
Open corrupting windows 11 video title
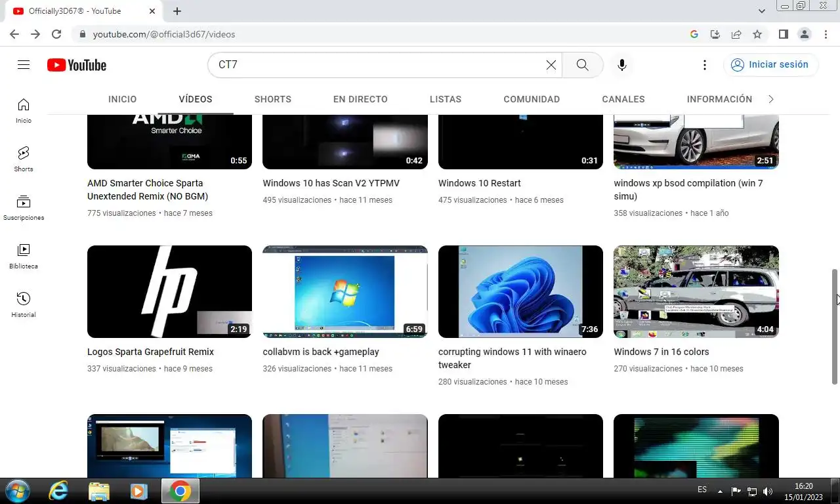pos(513,358)
